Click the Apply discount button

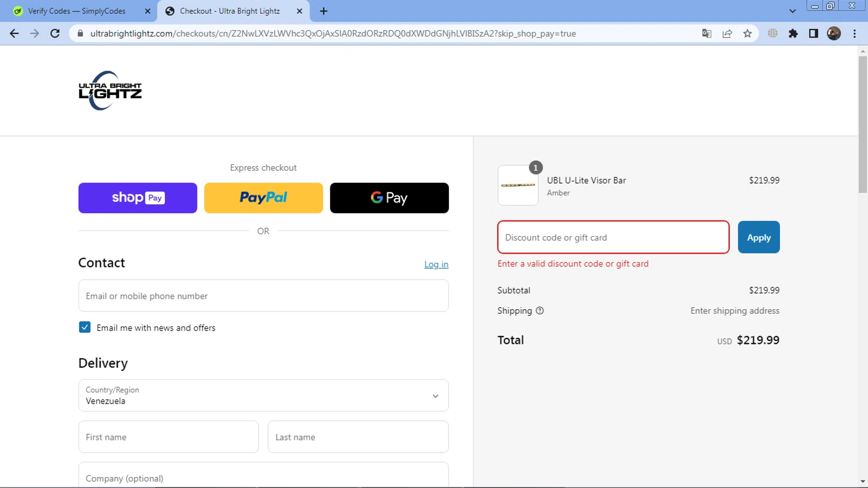759,237
